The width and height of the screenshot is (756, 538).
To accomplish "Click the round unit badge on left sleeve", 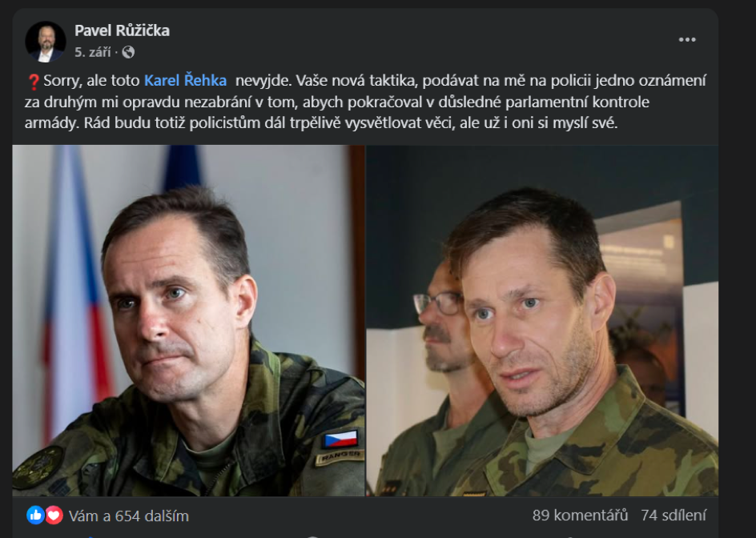I will point(38,467).
